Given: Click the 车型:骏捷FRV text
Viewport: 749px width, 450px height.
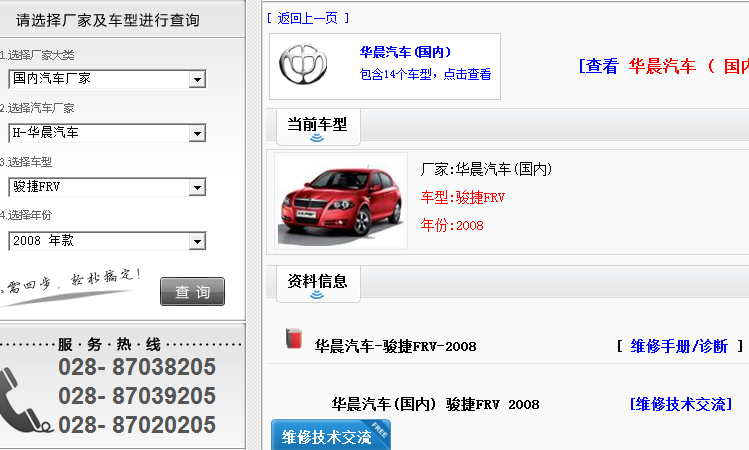Looking at the screenshot, I should tap(462, 197).
